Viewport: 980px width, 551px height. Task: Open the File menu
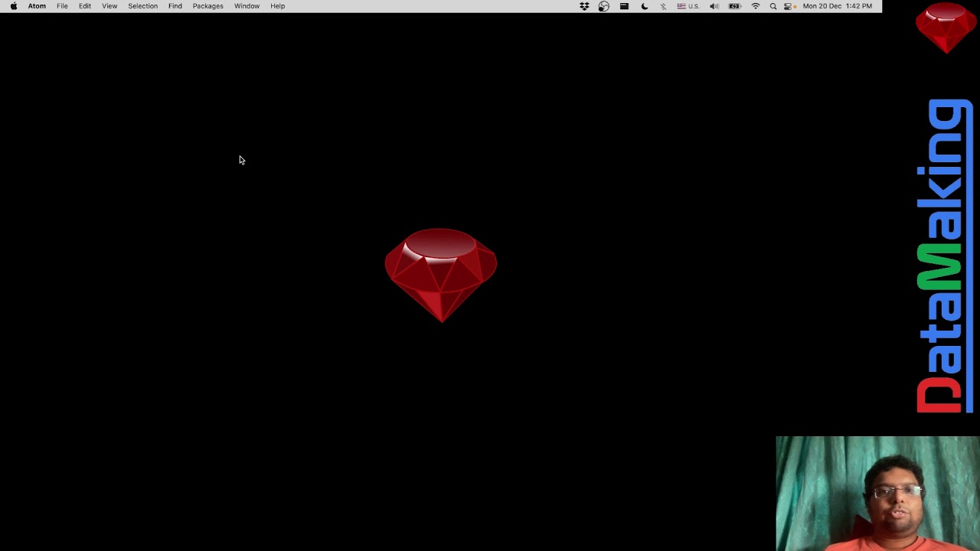pyautogui.click(x=62, y=6)
